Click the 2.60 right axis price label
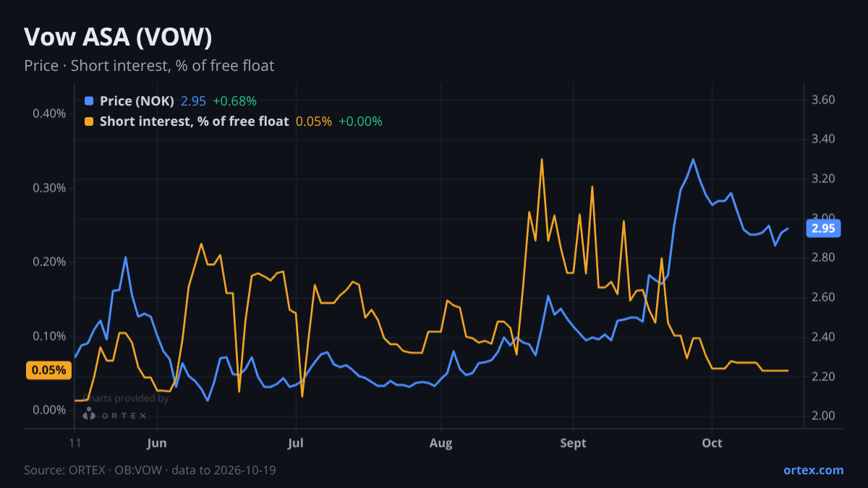 coord(824,297)
